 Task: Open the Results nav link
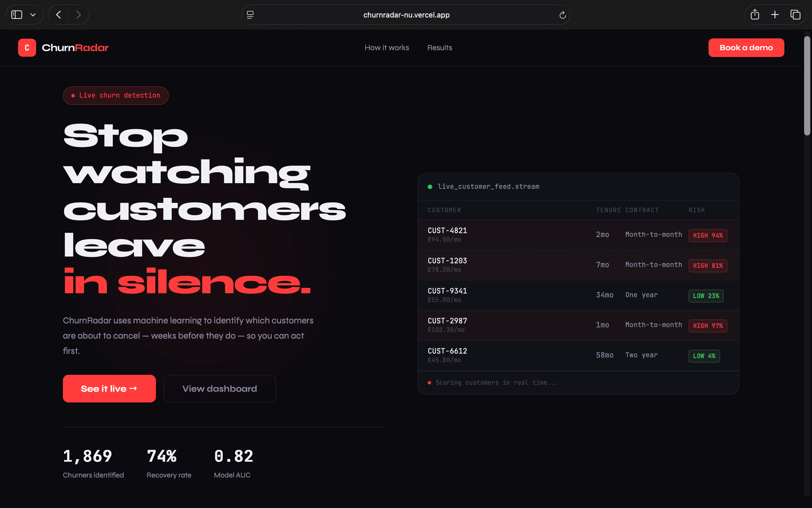(x=440, y=48)
